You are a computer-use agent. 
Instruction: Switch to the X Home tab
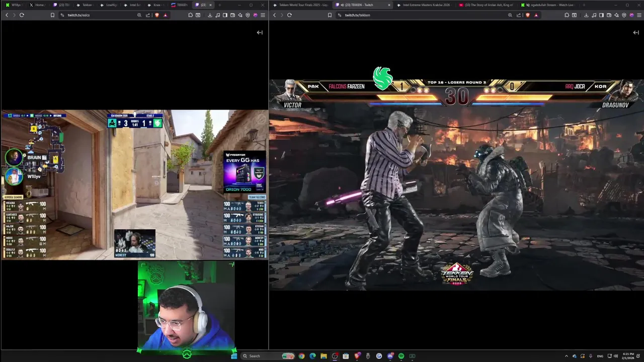click(x=38, y=5)
